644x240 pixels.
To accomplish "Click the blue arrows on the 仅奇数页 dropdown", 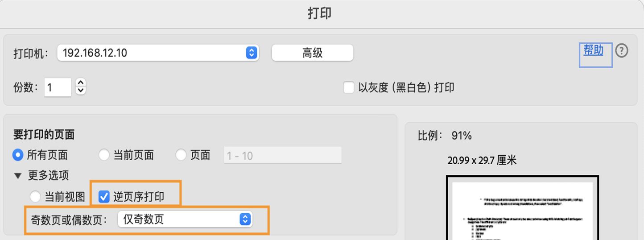I will pos(245,219).
